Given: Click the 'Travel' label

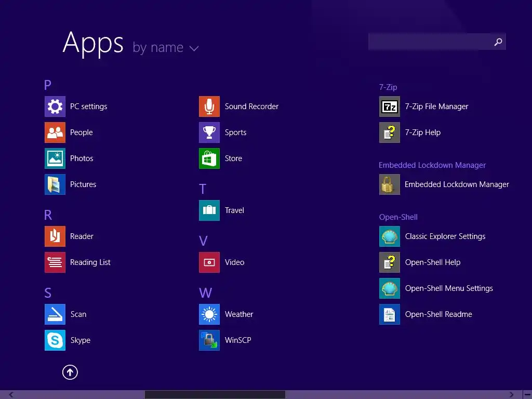Looking at the screenshot, I should 234,210.
